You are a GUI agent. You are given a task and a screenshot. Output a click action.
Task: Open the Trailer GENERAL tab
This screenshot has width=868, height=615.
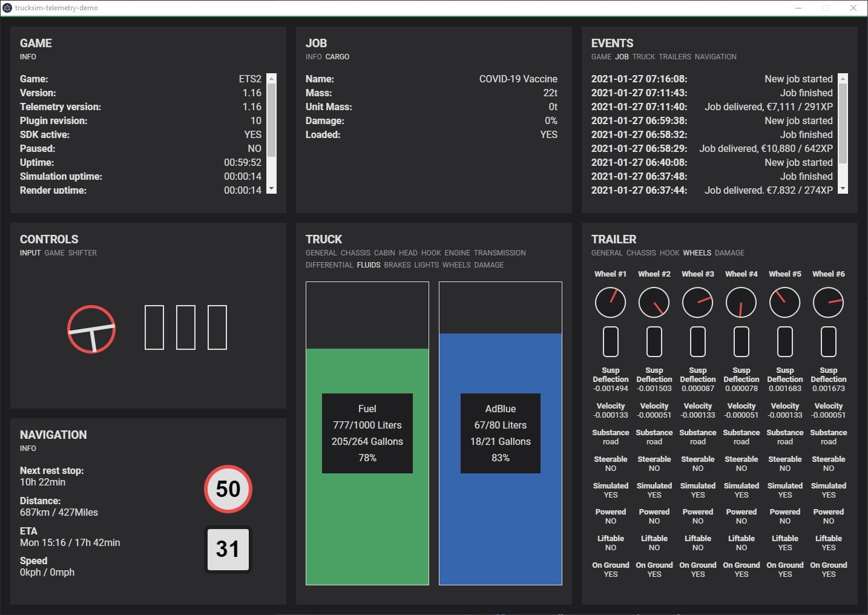(607, 253)
